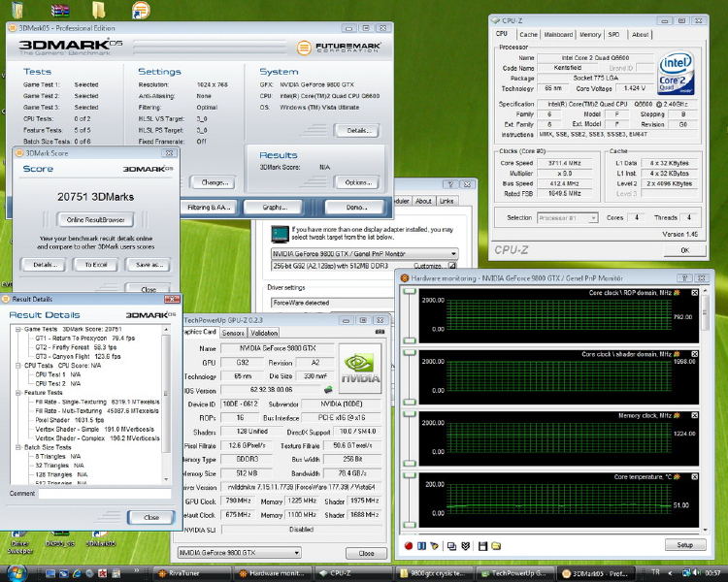This screenshot has width=728, height=582.
Task: Click the red record button in Hardware monitoring
Action: [409, 546]
